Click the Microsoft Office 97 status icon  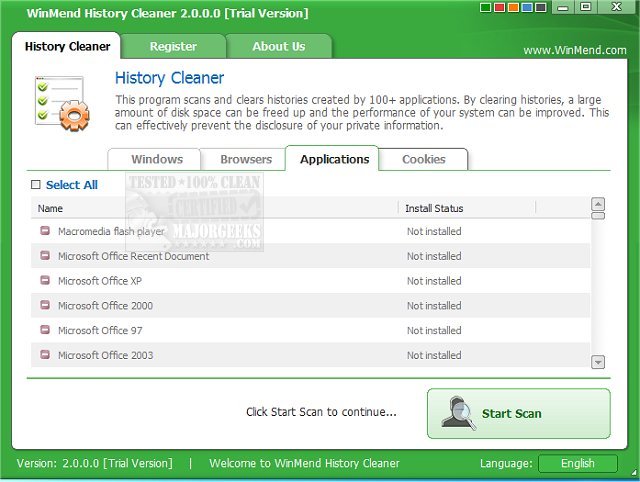[45, 330]
